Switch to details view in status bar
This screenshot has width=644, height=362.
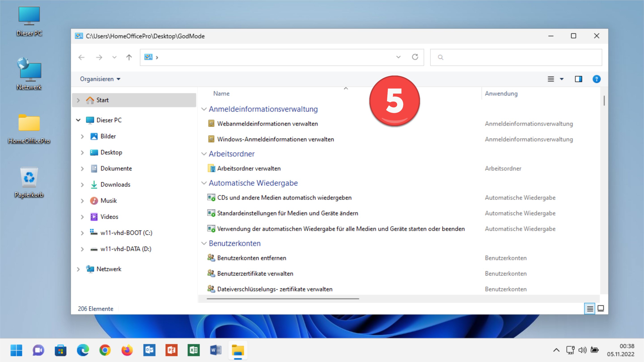tap(590, 309)
